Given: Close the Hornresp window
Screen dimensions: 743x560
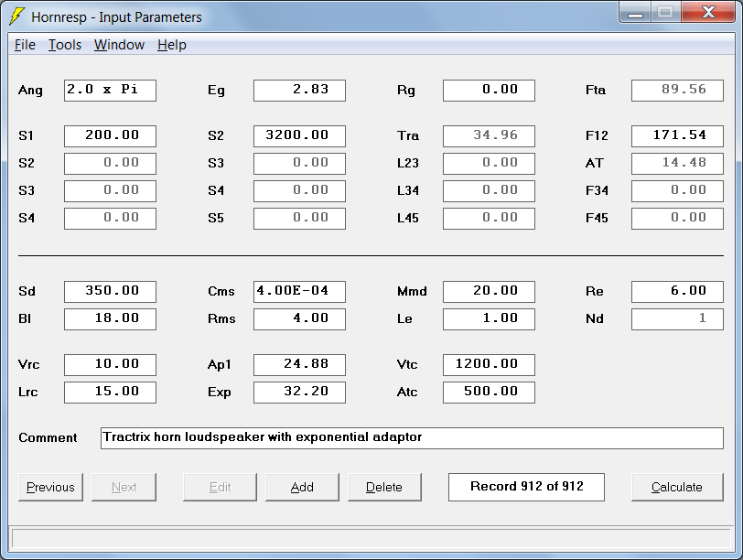Looking at the screenshot, I should [x=708, y=13].
